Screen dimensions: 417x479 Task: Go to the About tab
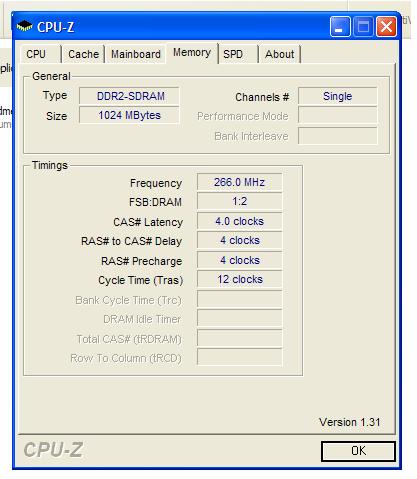(x=279, y=54)
